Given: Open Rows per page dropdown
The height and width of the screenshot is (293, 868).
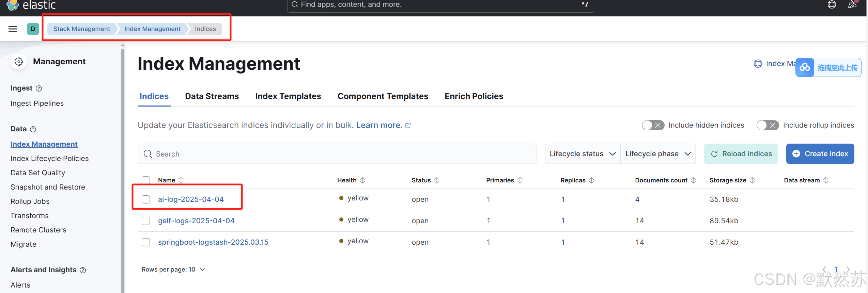Looking at the screenshot, I should 173,270.
